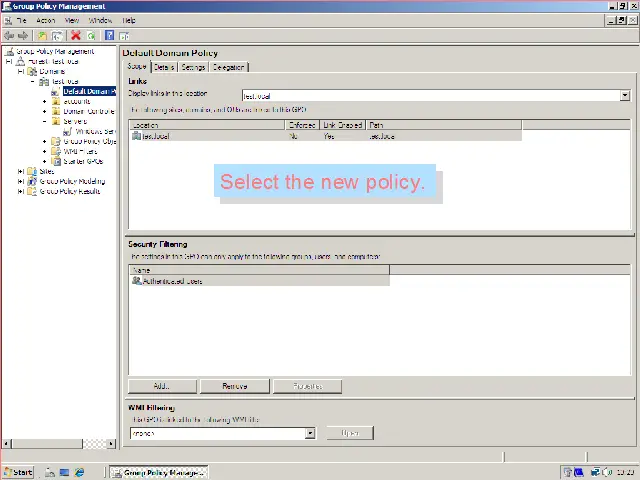Expand the Group Policy Objects node

45,141
